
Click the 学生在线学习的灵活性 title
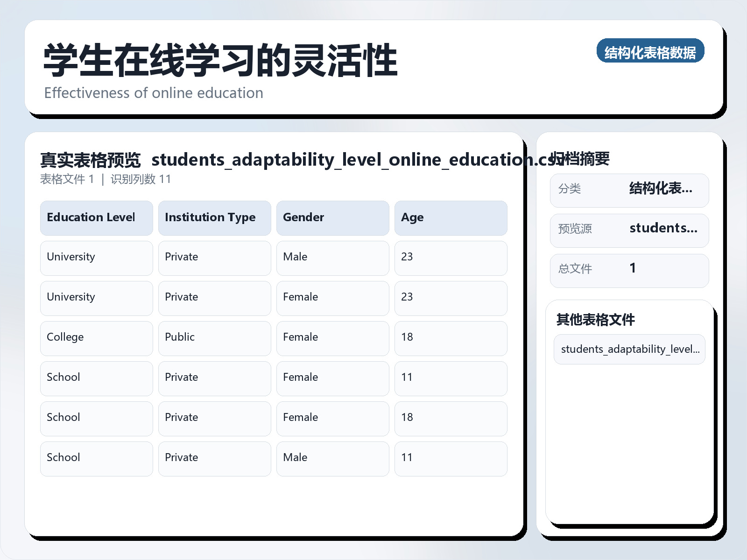tap(219, 59)
